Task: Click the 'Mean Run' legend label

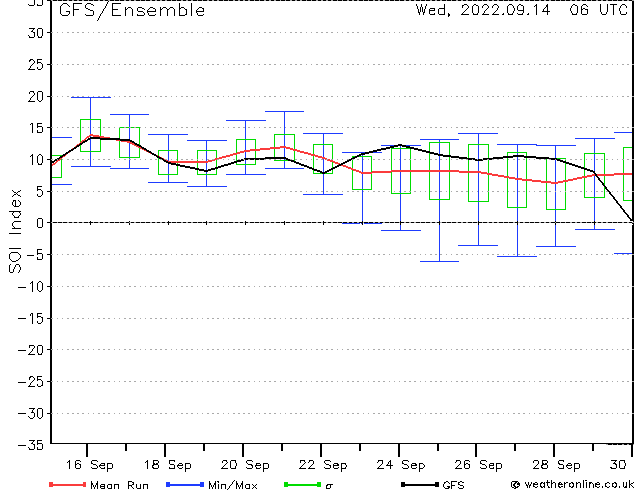Action: pos(119,485)
